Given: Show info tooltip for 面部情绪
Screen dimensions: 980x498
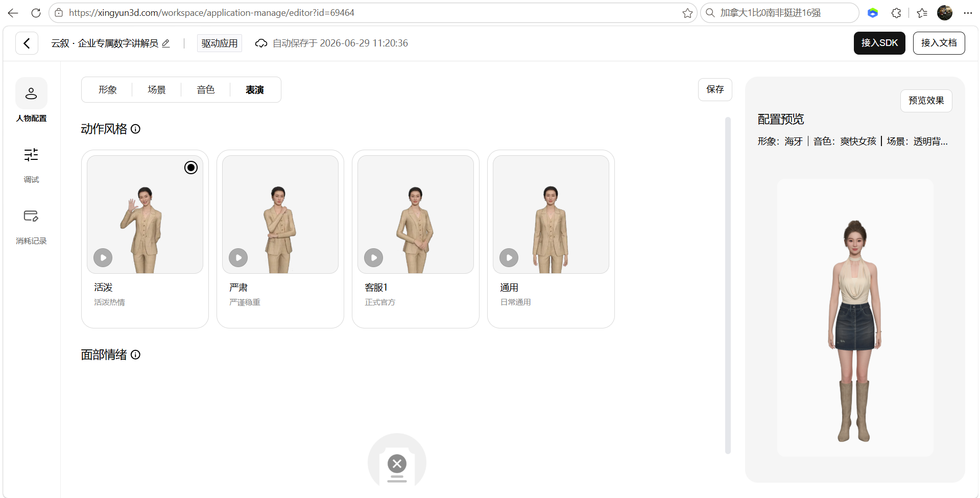Looking at the screenshot, I should point(135,354).
